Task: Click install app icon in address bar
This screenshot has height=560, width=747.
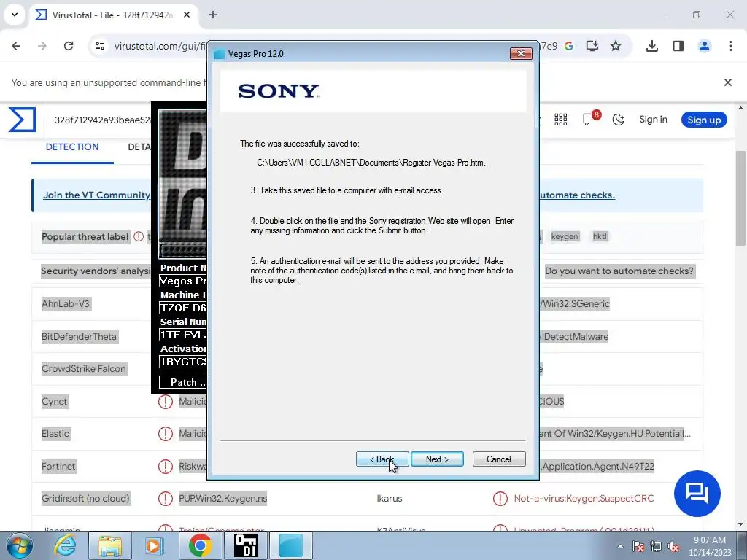Action: [x=592, y=46]
